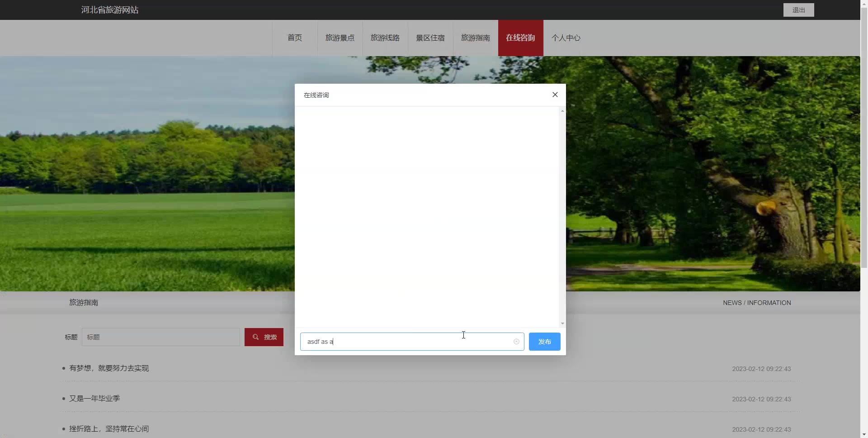Click the 发布 send button

tap(545, 342)
